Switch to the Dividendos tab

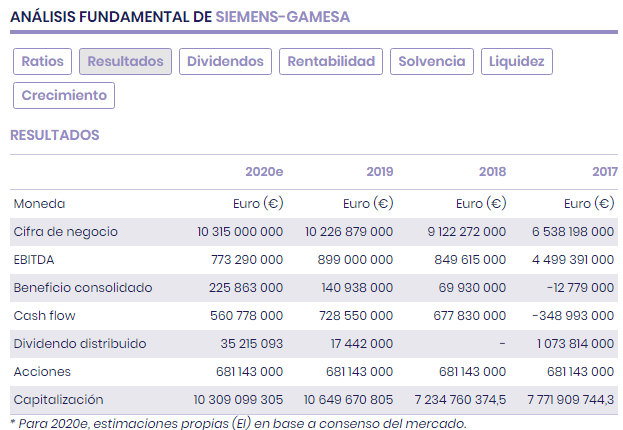pyautogui.click(x=225, y=62)
